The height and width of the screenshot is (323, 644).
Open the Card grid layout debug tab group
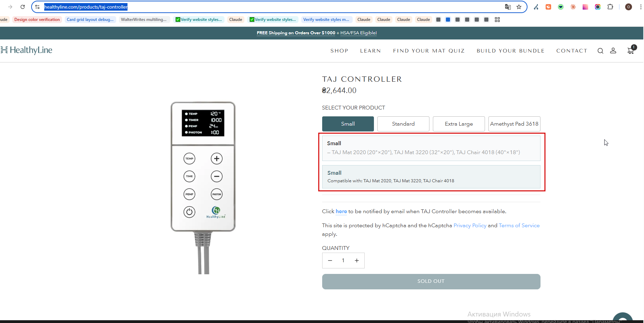90,20
